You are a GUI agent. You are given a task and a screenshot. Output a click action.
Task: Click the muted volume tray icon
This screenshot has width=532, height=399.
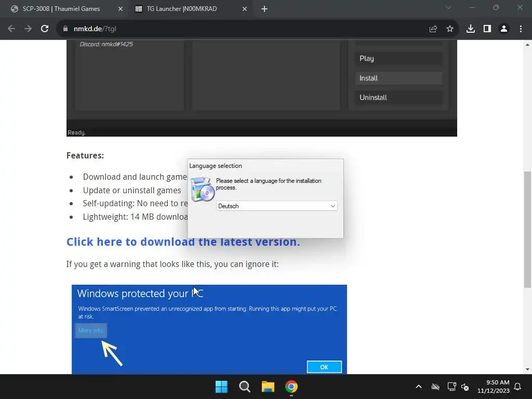point(465,387)
